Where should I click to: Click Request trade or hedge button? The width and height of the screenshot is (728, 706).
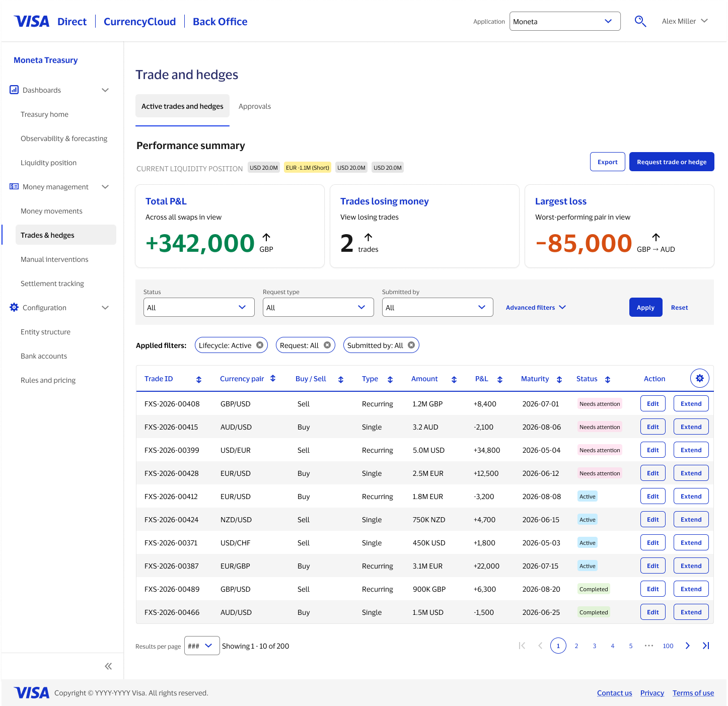pos(672,162)
